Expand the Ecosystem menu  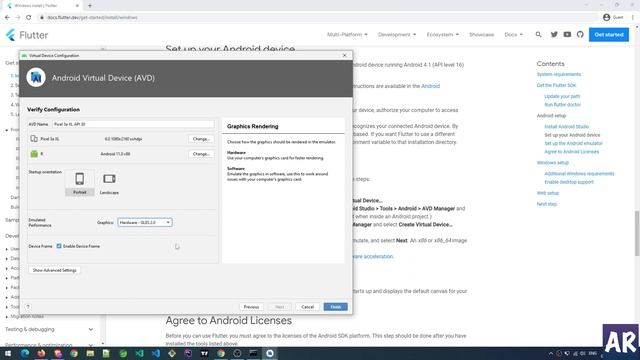pyautogui.click(x=442, y=35)
